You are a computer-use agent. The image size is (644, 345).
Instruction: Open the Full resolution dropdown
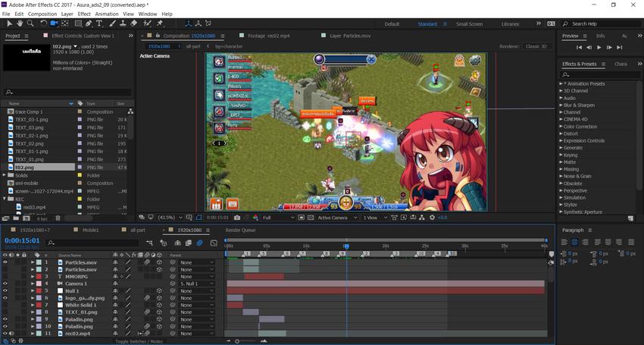279,218
